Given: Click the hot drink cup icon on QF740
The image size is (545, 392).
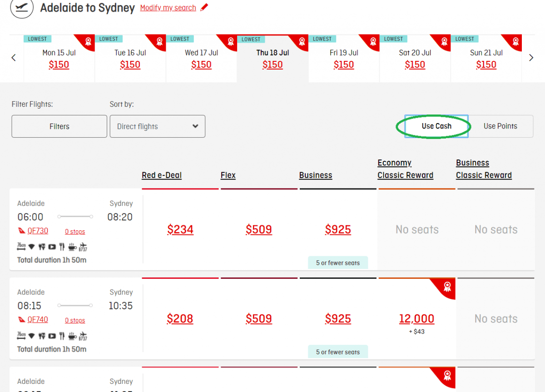Looking at the screenshot, I should pyautogui.click(x=72, y=336).
